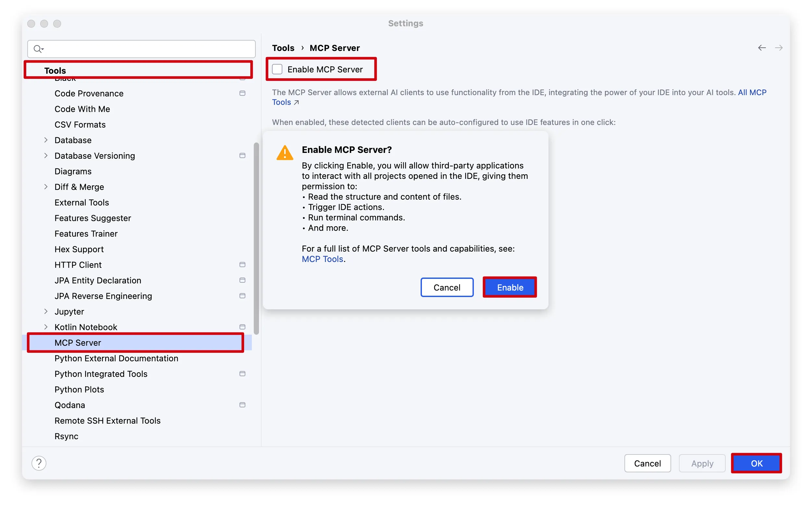Click the warning triangle icon in dialog
The image size is (812, 509).
pyautogui.click(x=285, y=153)
